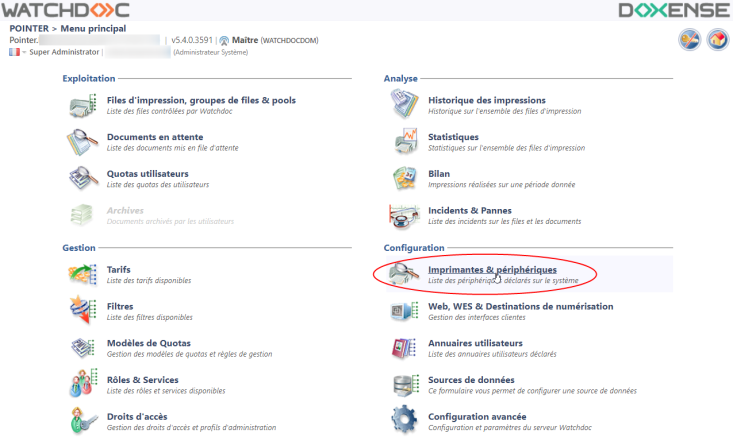Image resolution: width=733 pixels, height=437 pixels.
Task: Click the Quotas utilisateurs magnifier icon
Action: (x=82, y=179)
